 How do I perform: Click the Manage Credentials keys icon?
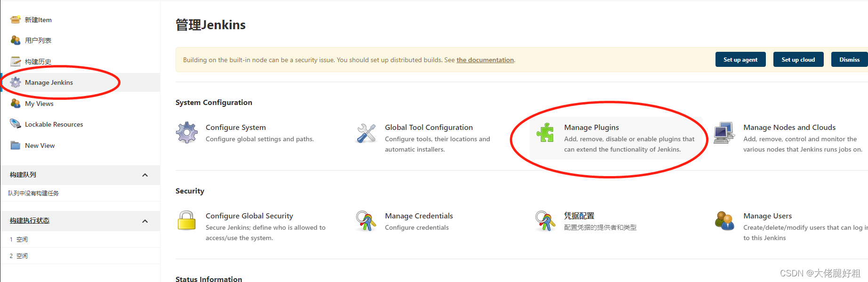366,220
